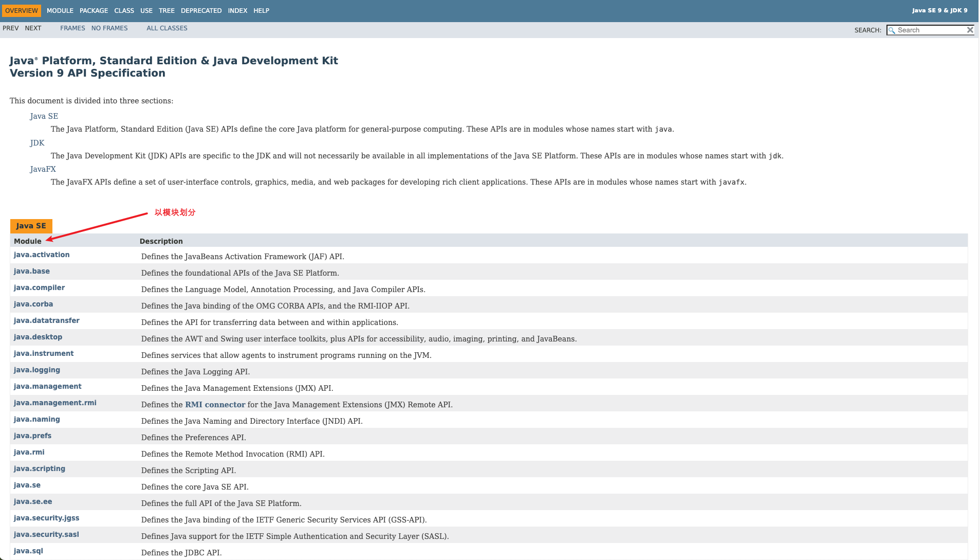
Task: Switch to FRAMES view
Action: [72, 28]
